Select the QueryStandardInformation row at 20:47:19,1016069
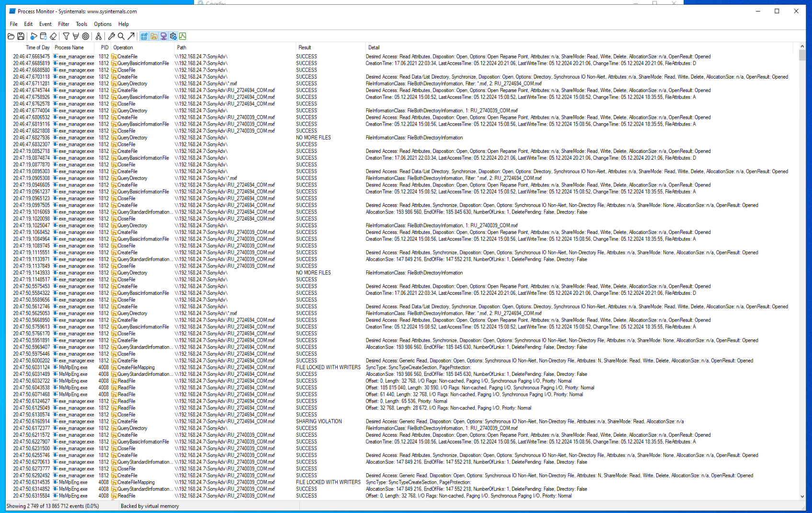This screenshot has height=513, width=812. (402, 212)
